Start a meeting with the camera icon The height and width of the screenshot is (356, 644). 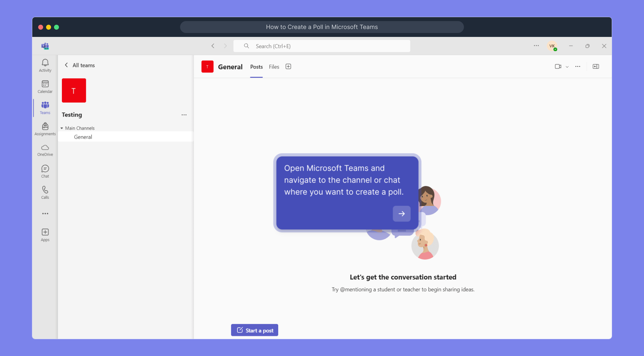click(558, 66)
